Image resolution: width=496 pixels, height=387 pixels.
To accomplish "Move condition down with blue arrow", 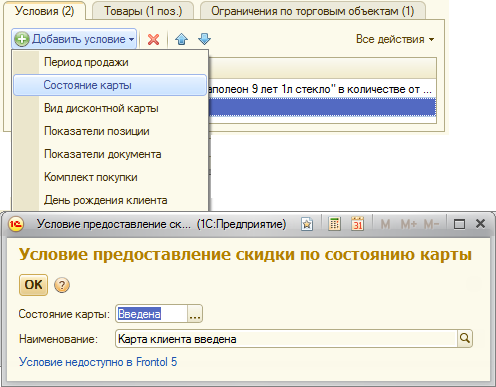I will pos(204,39).
